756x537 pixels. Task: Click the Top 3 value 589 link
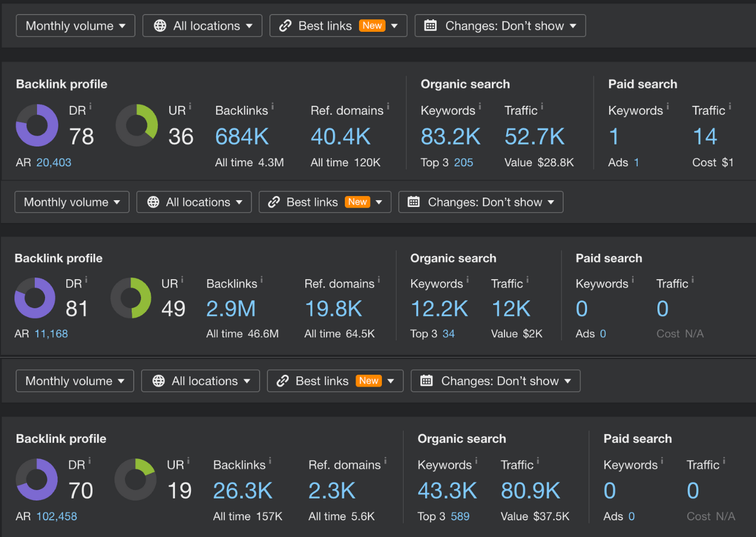point(460,516)
